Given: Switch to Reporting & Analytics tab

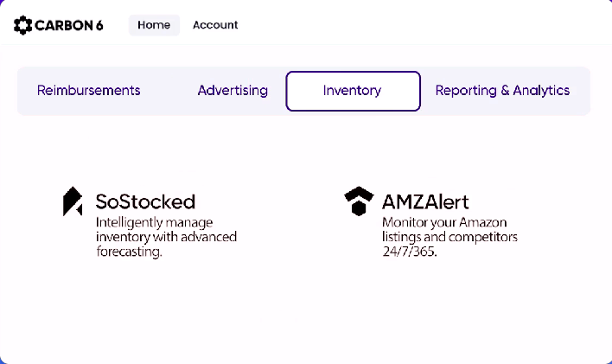Looking at the screenshot, I should click(x=502, y=90).
